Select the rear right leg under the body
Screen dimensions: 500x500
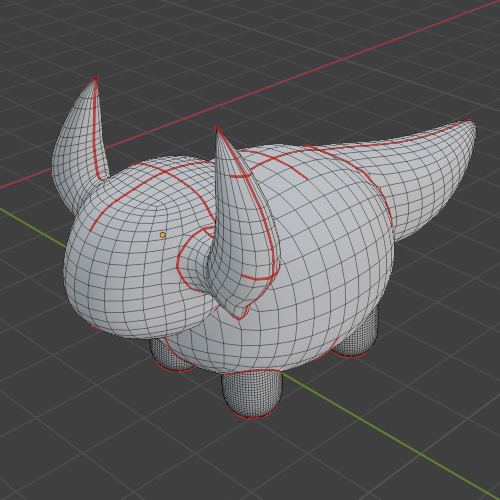point(358,337)
